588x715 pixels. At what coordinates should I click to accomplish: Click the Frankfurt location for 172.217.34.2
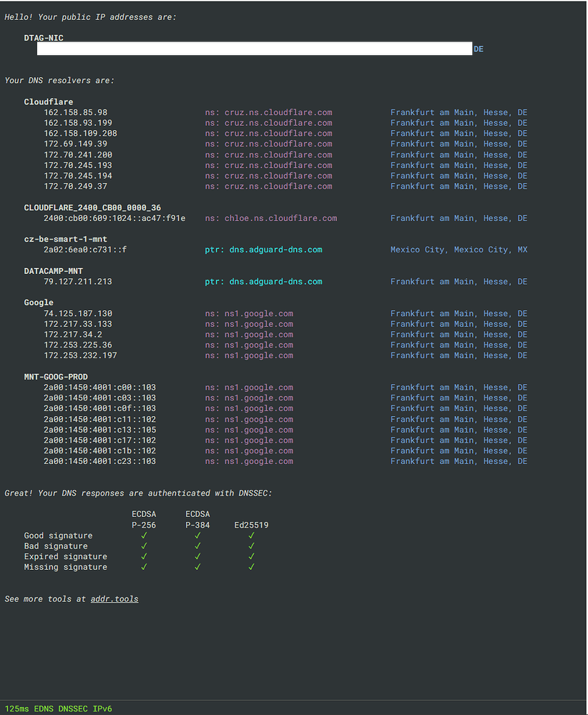[459, 334]
